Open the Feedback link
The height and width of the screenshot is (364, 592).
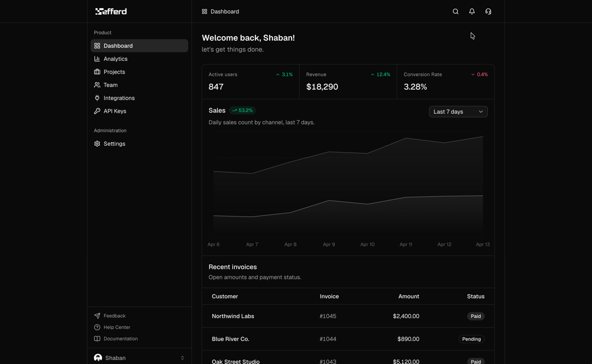(x=115, y=316)
